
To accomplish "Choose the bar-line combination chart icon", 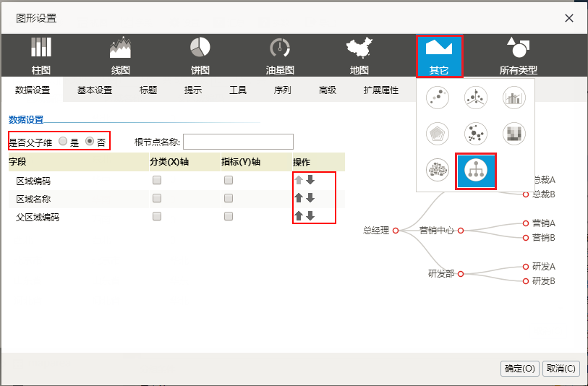I will 514,98.
